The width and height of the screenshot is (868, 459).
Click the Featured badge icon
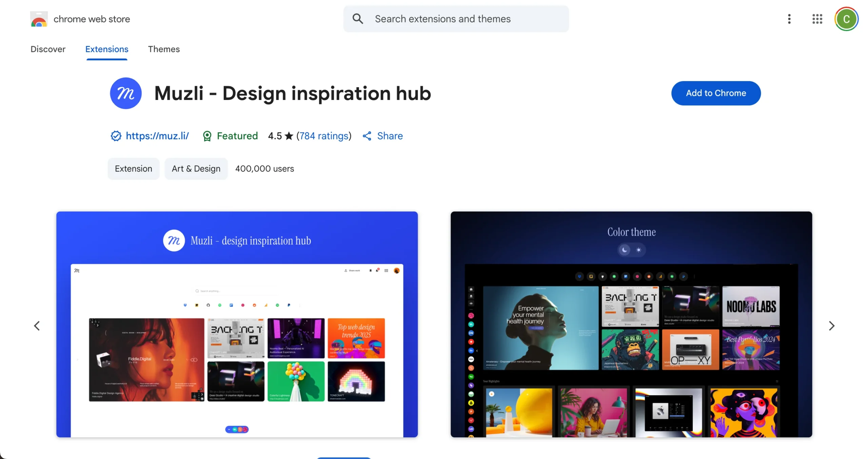point(207,136)
